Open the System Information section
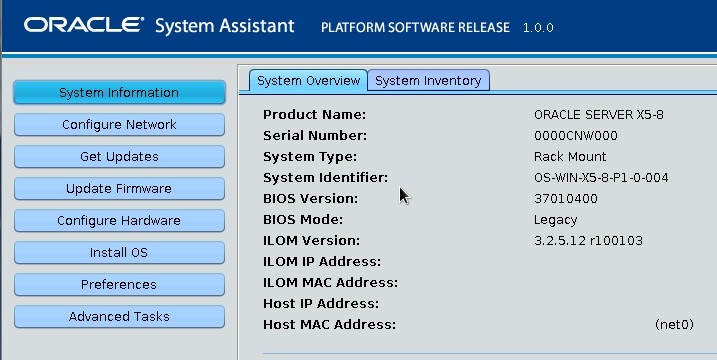This screenshot has width=717, height=360. 119,92
